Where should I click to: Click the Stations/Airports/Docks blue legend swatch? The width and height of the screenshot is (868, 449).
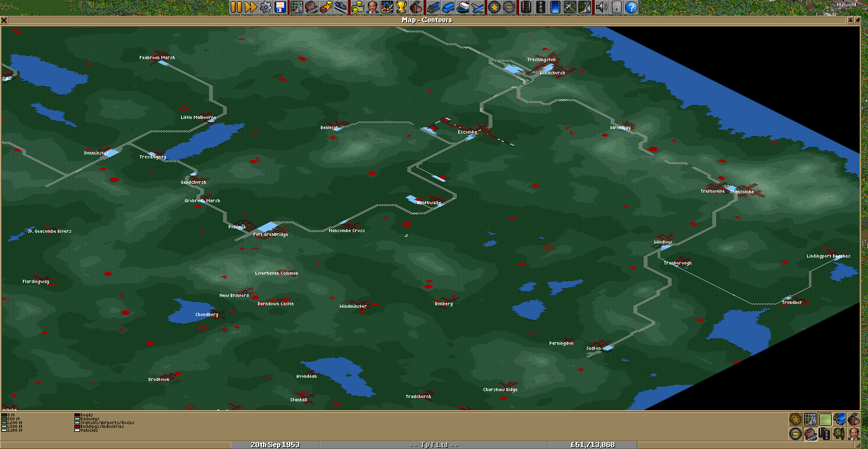(x=78, y=422)
